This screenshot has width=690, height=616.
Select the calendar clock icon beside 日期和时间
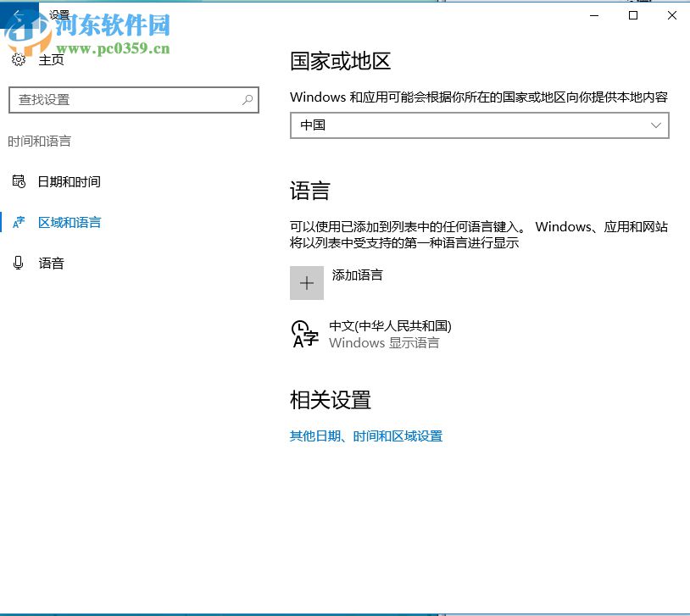coord(20,181)
